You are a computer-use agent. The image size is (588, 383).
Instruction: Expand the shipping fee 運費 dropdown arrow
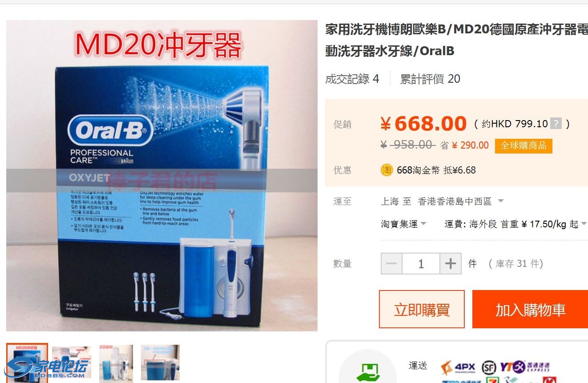tap(584, 223)
